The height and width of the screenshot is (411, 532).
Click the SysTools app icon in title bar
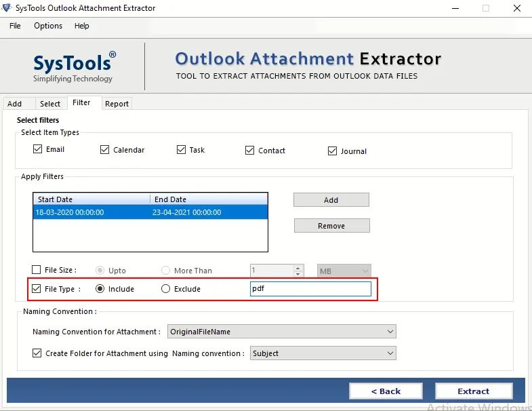click(x=7, y=7)
